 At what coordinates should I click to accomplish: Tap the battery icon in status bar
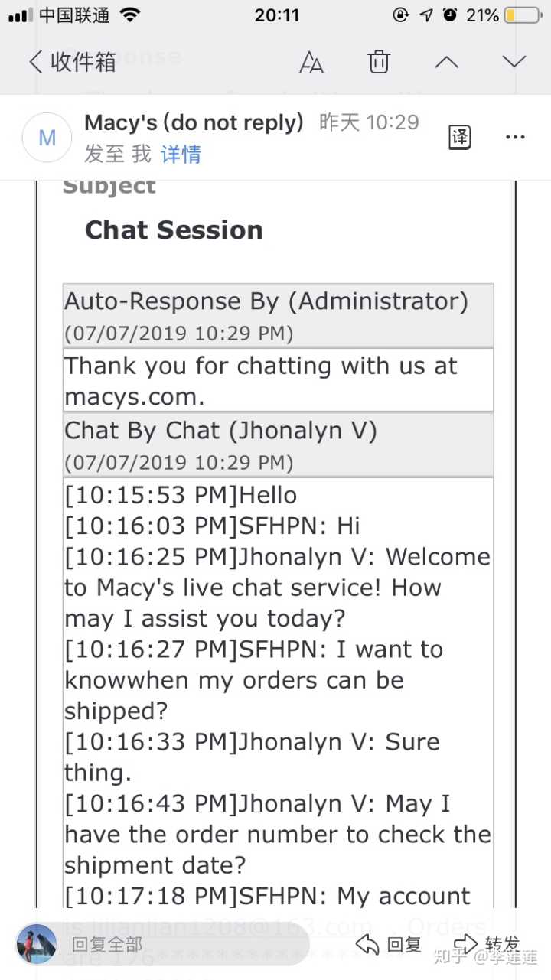tap(523, 15)
